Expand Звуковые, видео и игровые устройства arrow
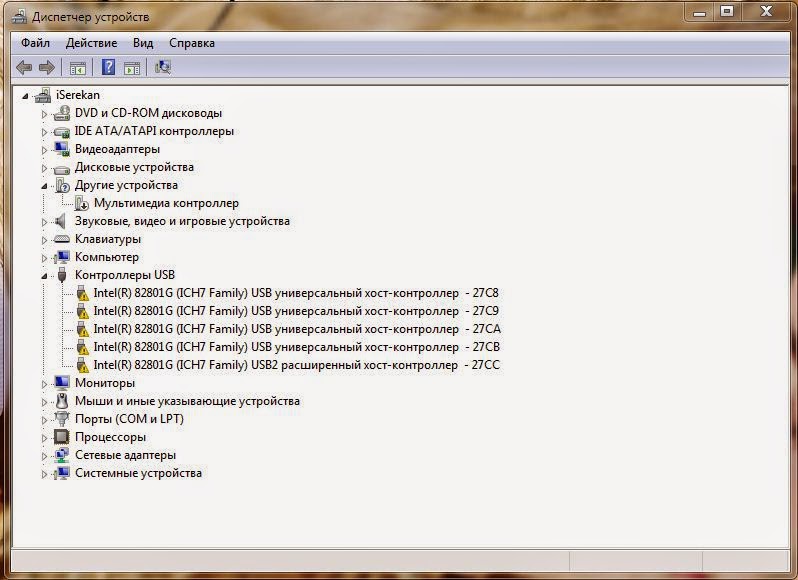This screenshot has width=798, height=580. click(x=44, y=222)
